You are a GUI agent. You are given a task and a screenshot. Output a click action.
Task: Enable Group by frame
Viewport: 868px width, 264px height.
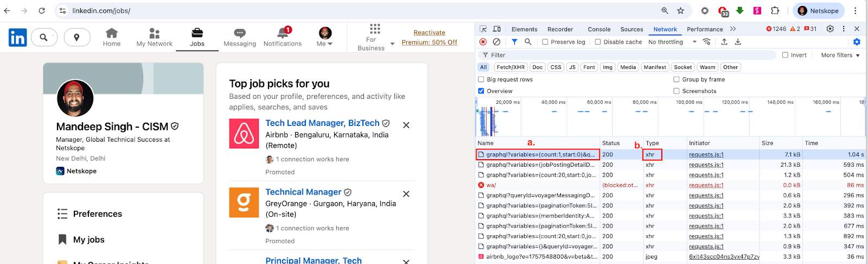click(x=676, y=79)
